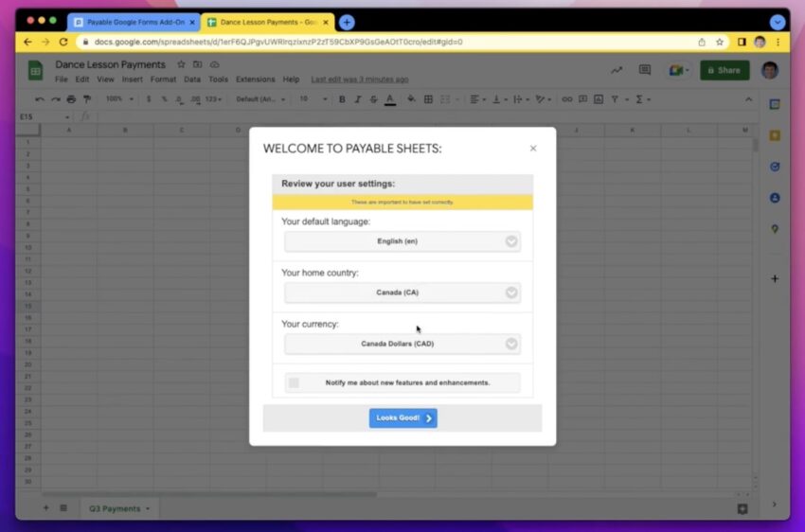Open the Google Meet call dropdown
Image resolution: width=805 pixels, height=532 pixels.
click(679, 70)
